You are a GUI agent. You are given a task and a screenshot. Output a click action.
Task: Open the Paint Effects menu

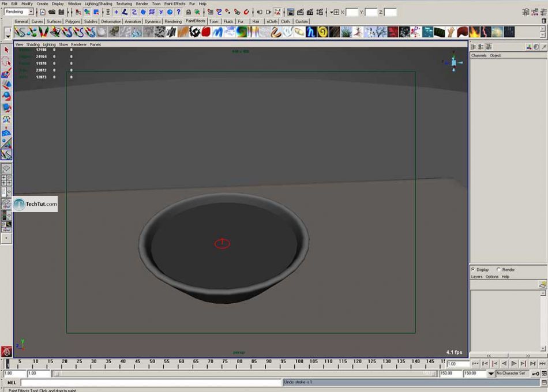(x=175, y=3)
